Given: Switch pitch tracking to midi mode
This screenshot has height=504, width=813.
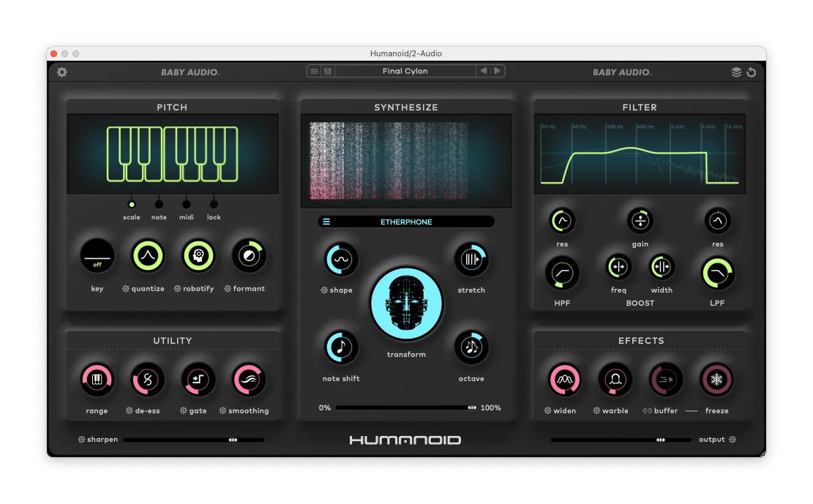Looking at the screenshot, I should click(186, 205).
